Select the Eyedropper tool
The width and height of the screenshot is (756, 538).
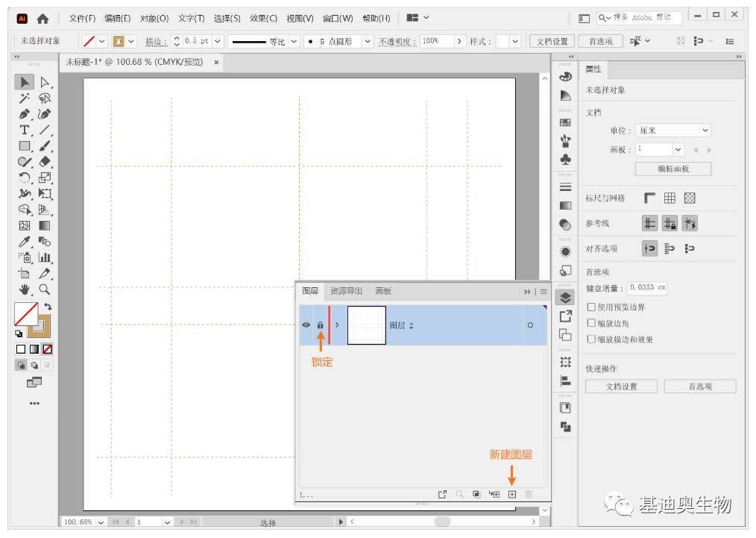point(24,241)
